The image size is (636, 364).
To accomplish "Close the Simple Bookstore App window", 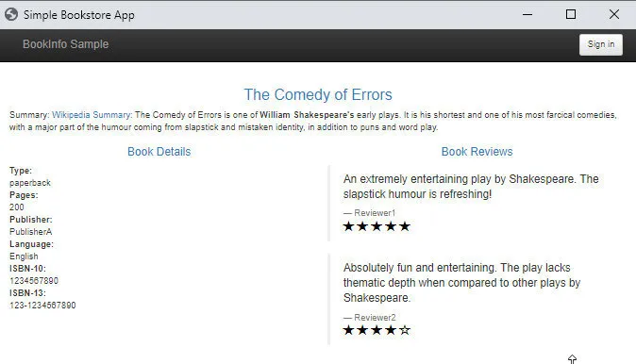I will click(x=614, y=14).
